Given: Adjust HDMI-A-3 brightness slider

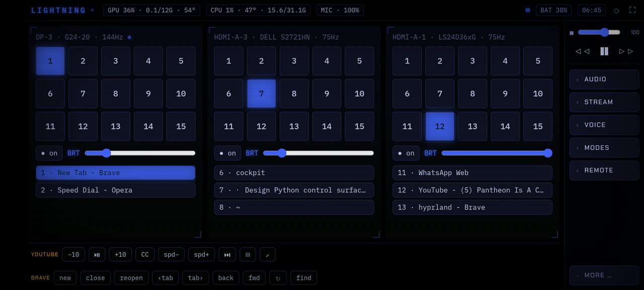Looking at the screenshot, I should (318, 153).
